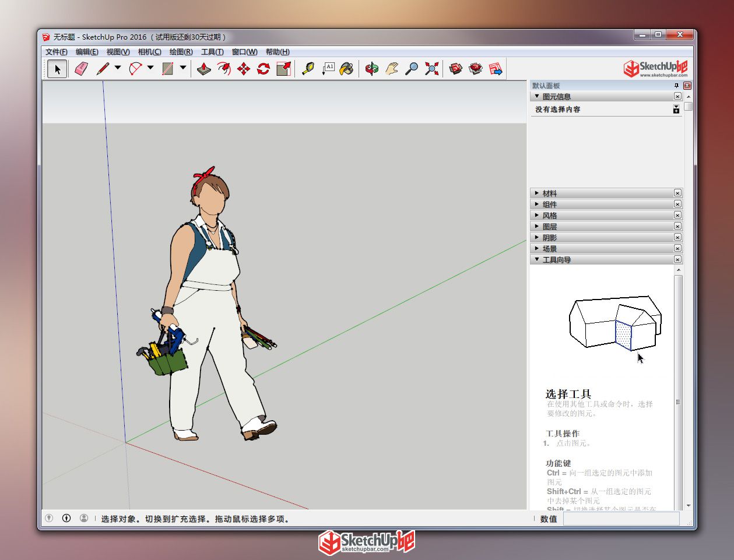Minimize the SketchUp Pro 2016 window
The height and width of the screenshot is (560, 734).
[x=642, y=35]
